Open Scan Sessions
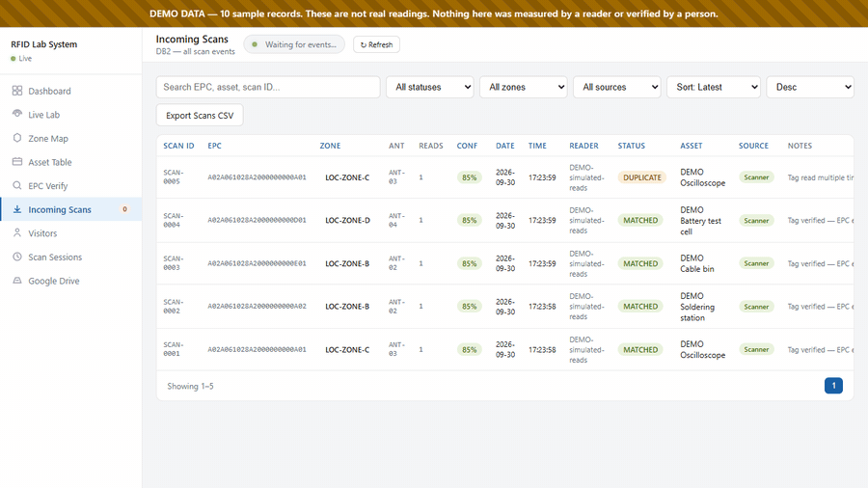 tap(70, 258)
